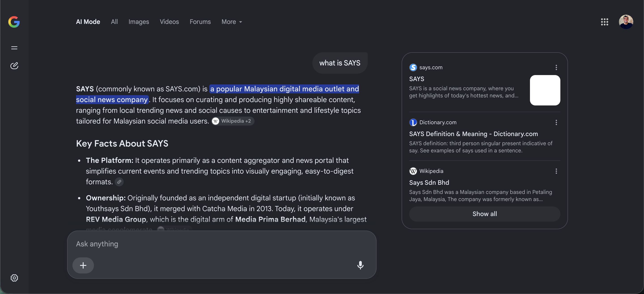Image resolution: width=644 pixels, height=294 pixels.
Task: Click the says.com favicon
Action: (x=413, y=67)
